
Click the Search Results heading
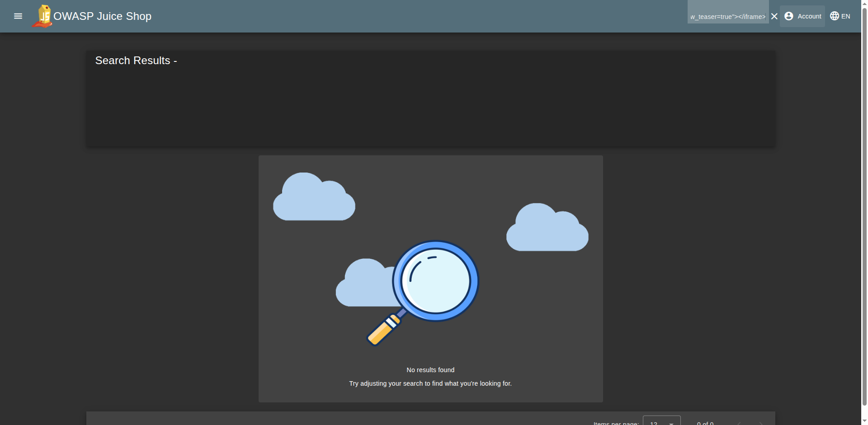click(136, 61)
